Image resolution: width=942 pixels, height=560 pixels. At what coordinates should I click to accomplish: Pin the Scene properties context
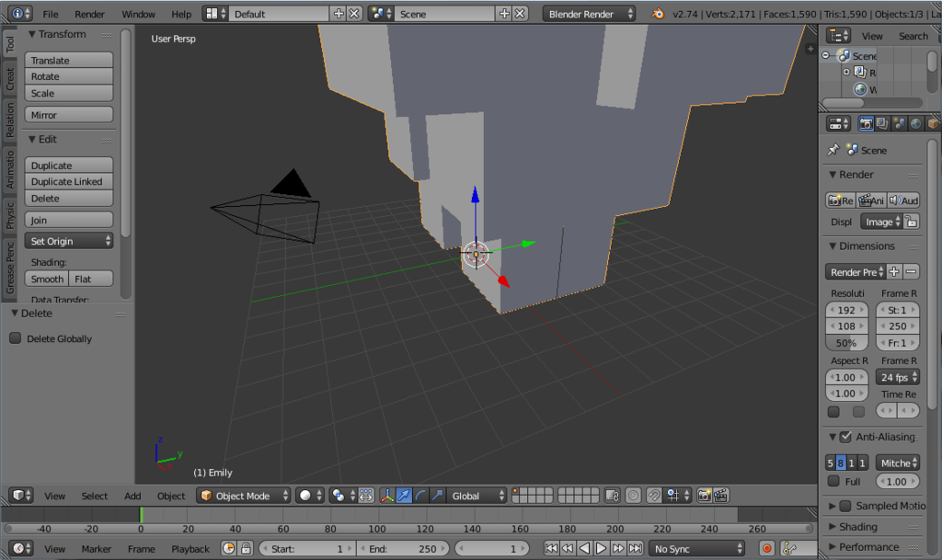833,150
